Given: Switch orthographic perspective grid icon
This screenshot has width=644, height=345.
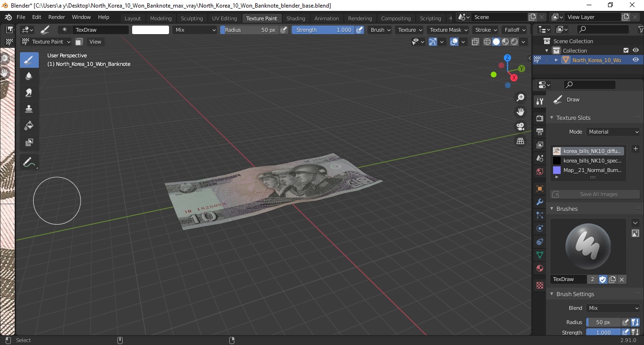Looking at the screenshot, I should point(520,141).
